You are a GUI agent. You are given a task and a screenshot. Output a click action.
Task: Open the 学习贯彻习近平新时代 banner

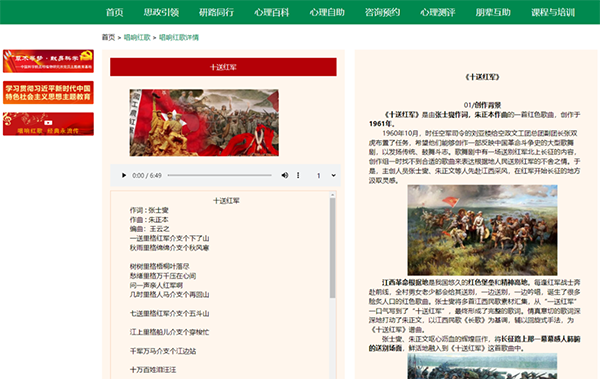coord(48,92)
